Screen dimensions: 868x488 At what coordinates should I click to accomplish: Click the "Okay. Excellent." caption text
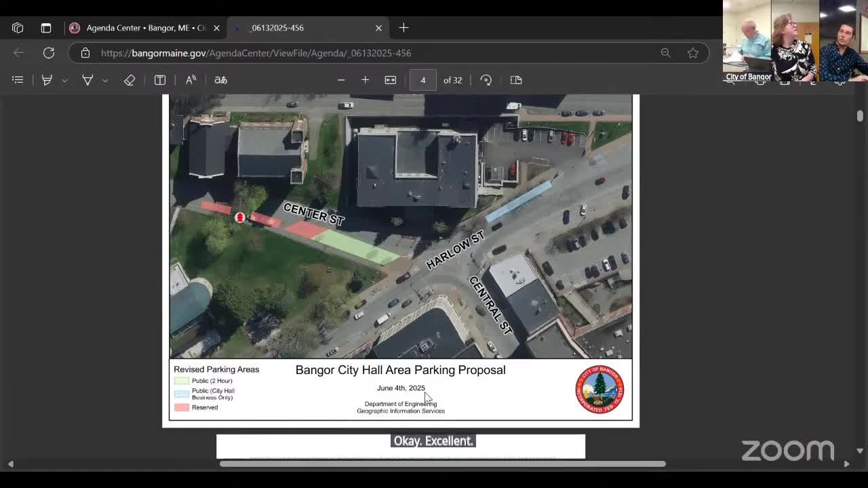[433, 441]
